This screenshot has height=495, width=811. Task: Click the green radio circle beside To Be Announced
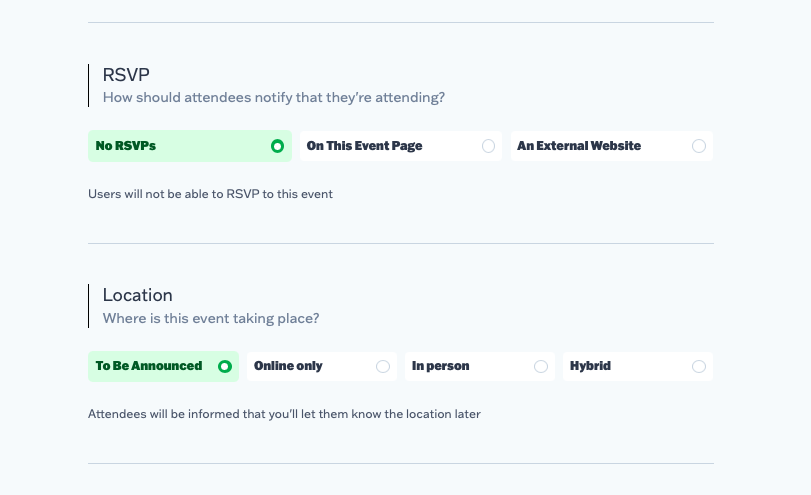click(x=225, y=366)
